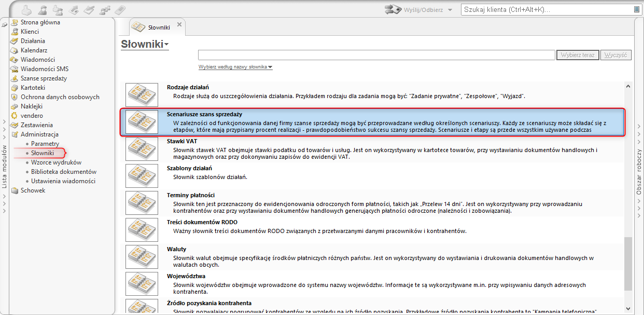644x315 pixels.
Task: Click the Kartoteki module icon
Action: point(15,88)
